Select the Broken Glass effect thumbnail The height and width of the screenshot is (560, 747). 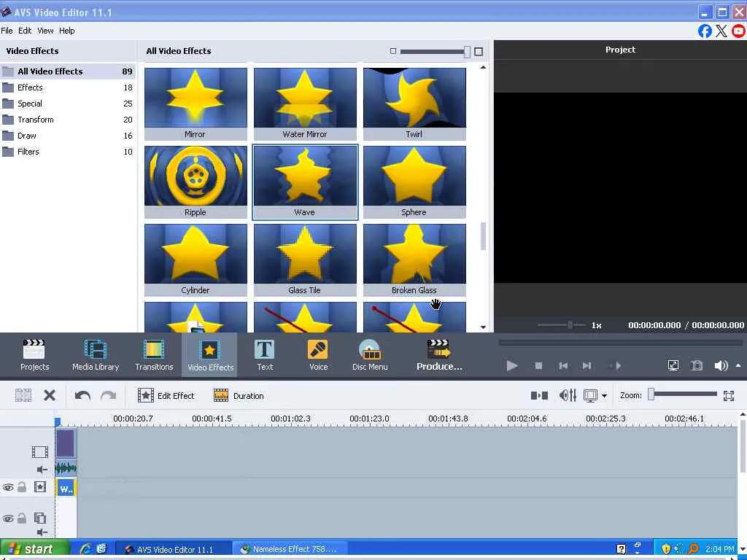pos(414,260)
